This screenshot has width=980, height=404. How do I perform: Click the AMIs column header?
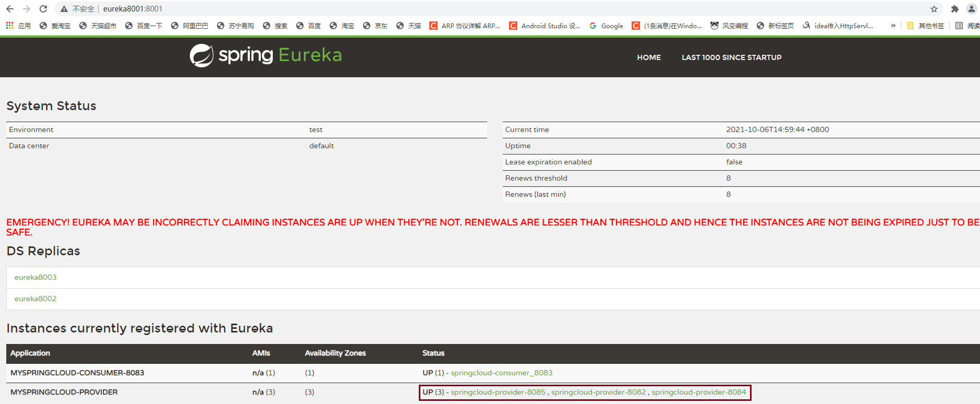[x=261, y=353]
